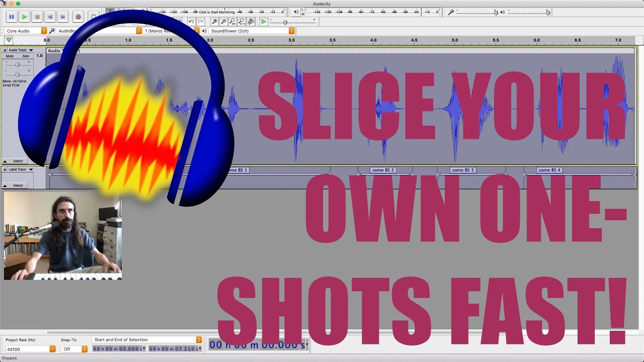Open the Project Rate 44100 dropdown
This screenshot has width=644, height=362.
pyautogui.click(x=30, y=349)
